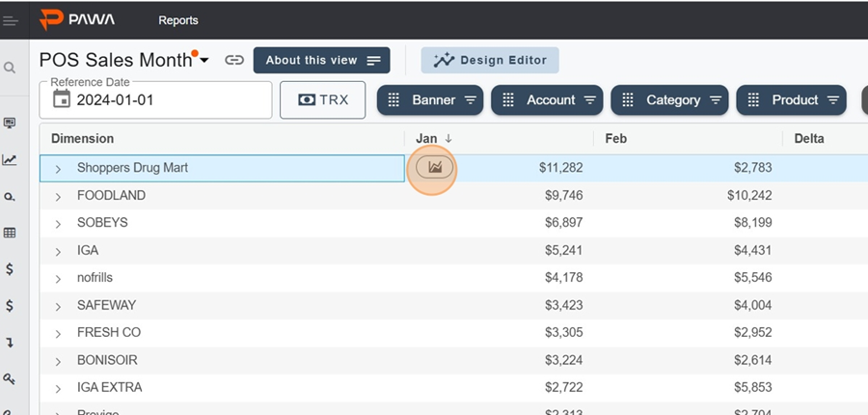Viewport: 868px width, 415px height.
Task: Click the $6,897 Jan value
Action: pos(563,223)
